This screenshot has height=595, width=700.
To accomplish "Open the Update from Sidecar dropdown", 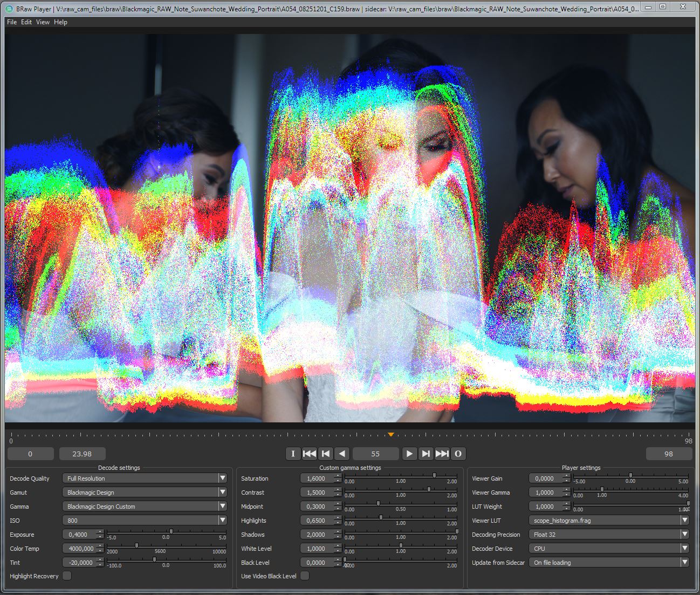I will coord(609,562).
